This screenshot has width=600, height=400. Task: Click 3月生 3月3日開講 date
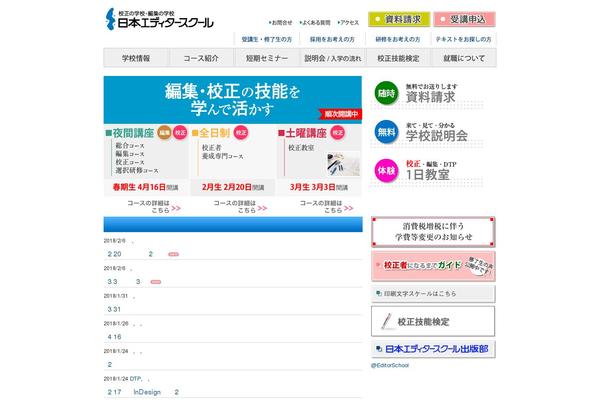coord(319,187)
